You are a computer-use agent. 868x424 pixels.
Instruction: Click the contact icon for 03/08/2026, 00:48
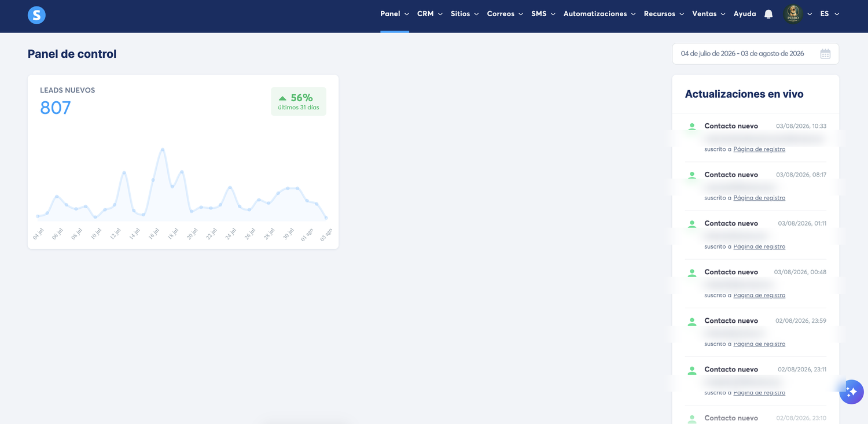692,272
